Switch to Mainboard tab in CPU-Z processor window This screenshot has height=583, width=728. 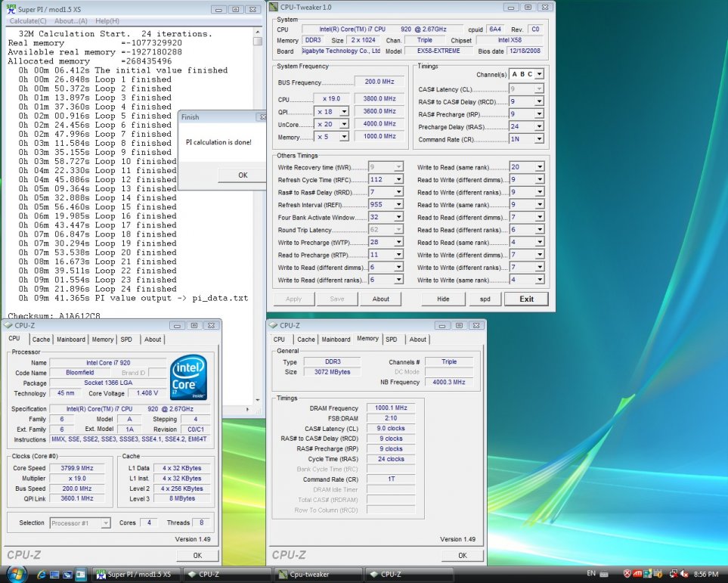[71, 340]
